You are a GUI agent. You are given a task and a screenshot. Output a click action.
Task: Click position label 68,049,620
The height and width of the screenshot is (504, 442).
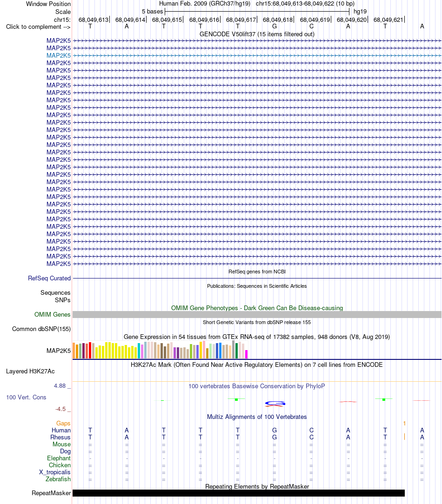352,20
